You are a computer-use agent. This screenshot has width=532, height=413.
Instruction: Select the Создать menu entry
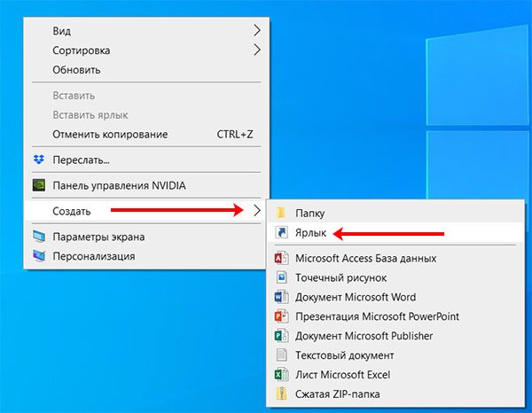[x=146, y=211]
